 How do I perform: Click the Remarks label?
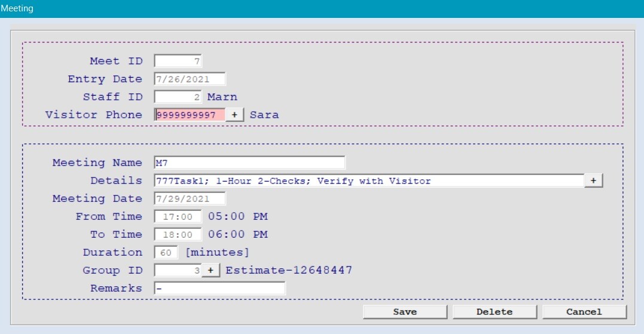coord(116,289)
